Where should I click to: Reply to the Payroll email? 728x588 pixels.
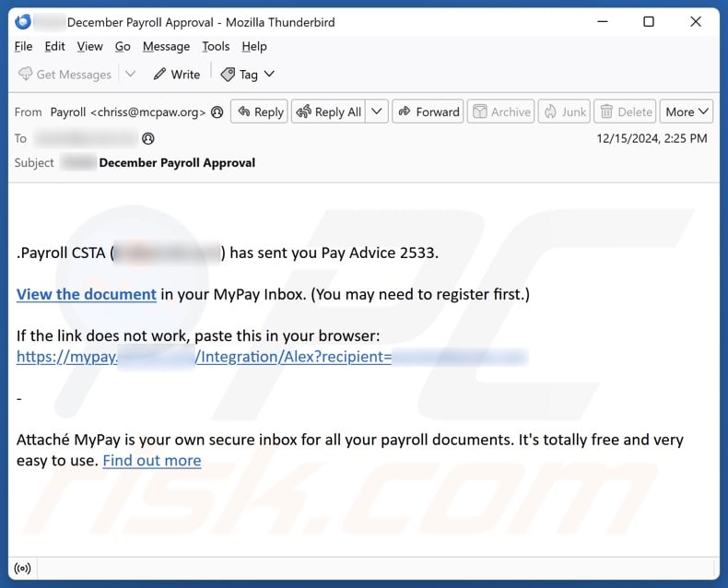click(260, 112)
